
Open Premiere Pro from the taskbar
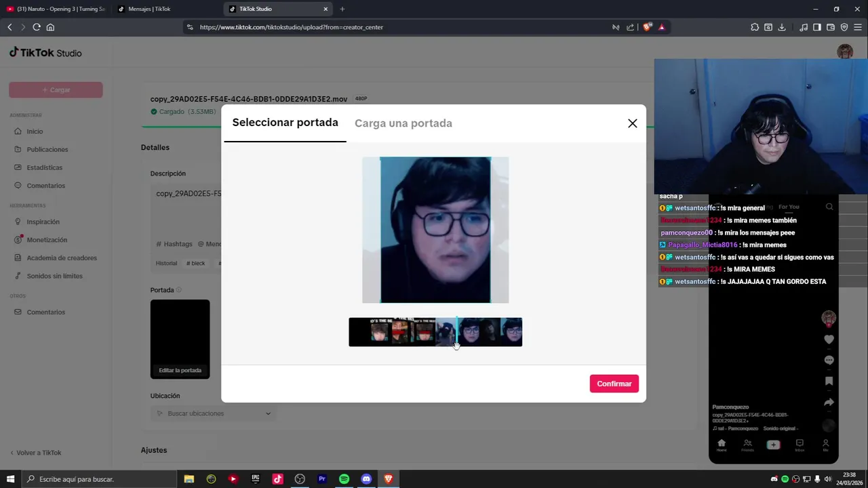(x=322, y=479)
